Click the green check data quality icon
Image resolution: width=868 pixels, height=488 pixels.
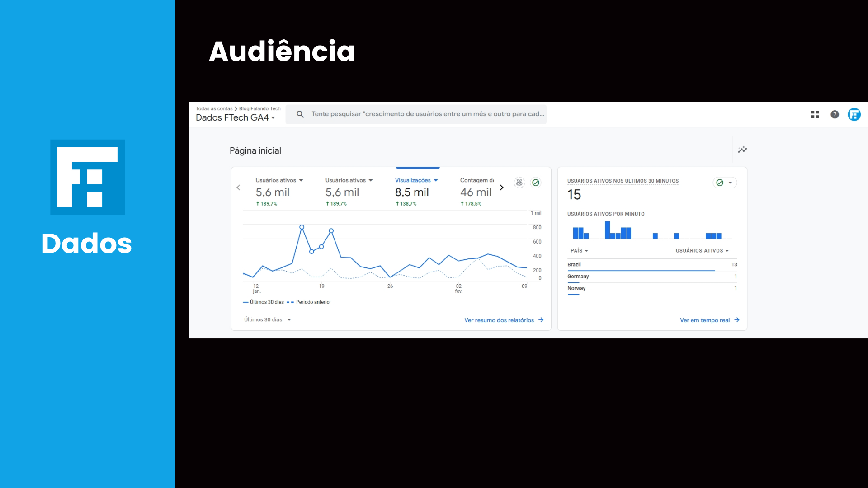[536, 183]
